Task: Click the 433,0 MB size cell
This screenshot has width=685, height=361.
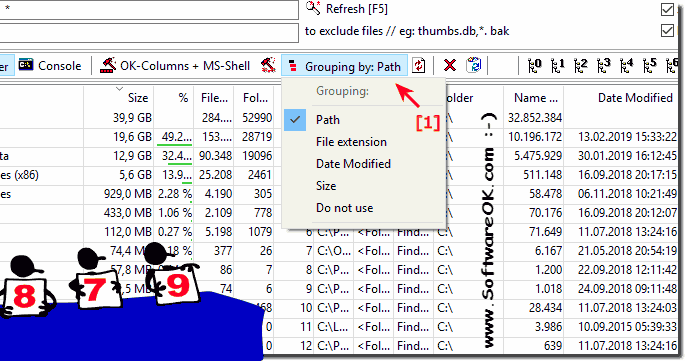Action: click(128, 213)
